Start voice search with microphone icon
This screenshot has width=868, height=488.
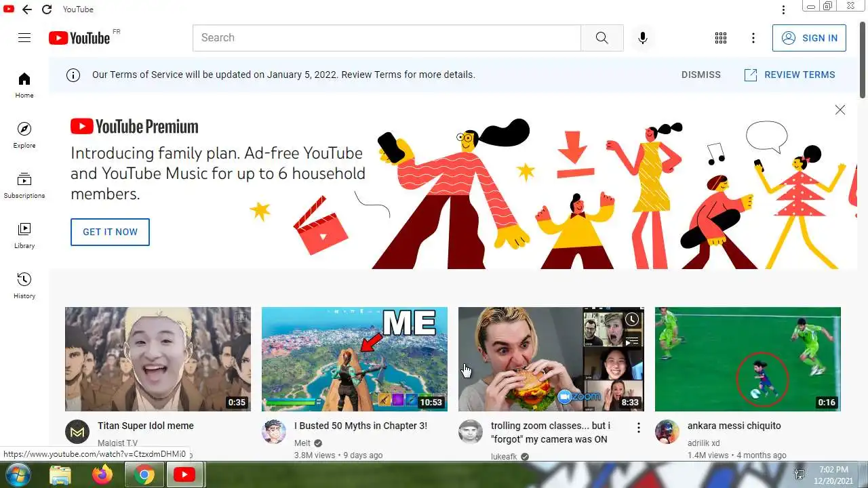[643, 38]
